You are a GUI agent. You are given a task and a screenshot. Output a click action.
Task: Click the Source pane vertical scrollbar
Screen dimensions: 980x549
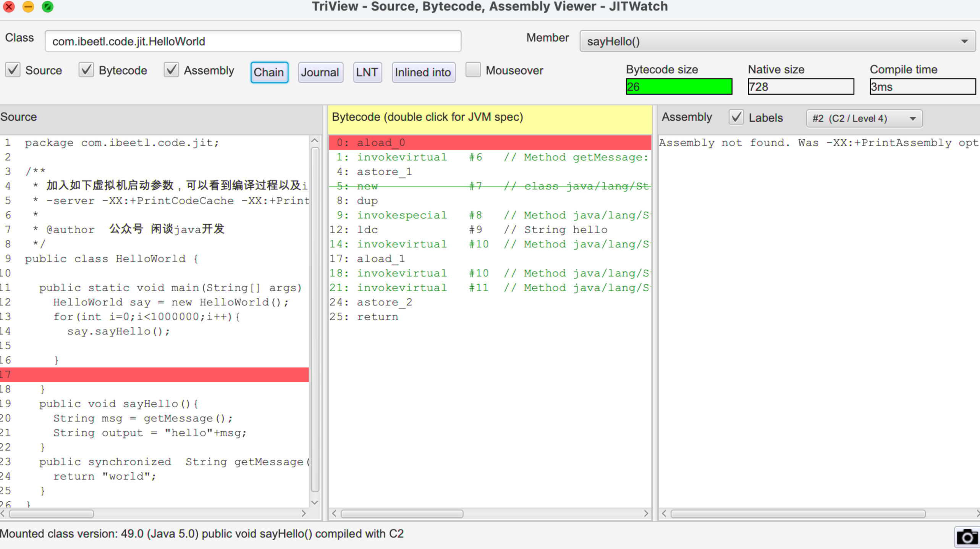click(x=315, y=319)
